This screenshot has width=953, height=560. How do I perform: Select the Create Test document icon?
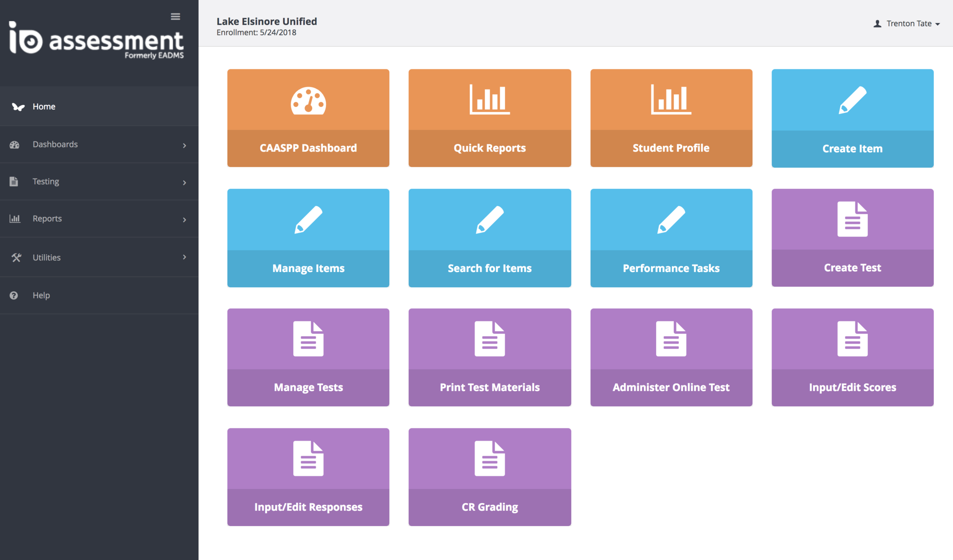852,219
